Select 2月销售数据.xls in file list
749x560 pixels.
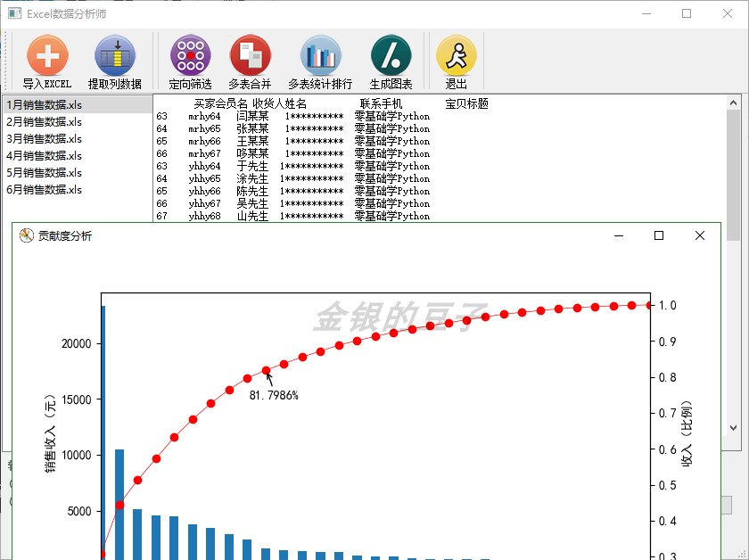coord(77,122)
